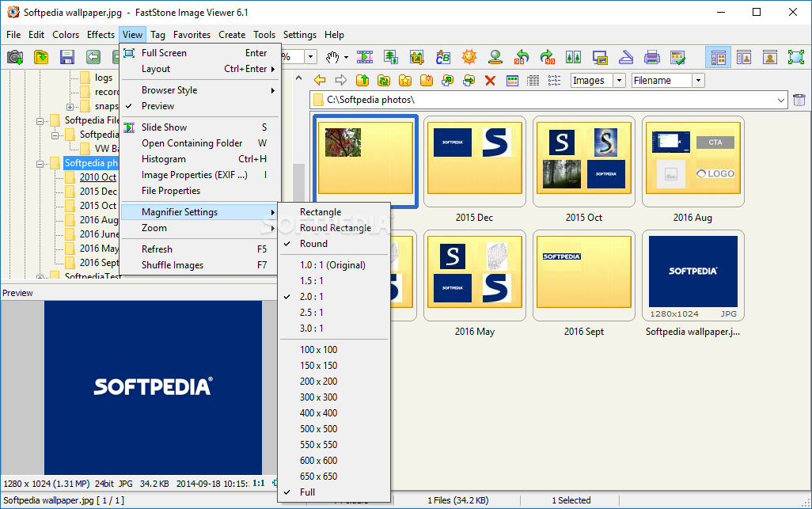The height and width of the screenshot is (509, 812).
Task: Select the 2016 Aug folder in tree
Action: click(x=99, y=220)
